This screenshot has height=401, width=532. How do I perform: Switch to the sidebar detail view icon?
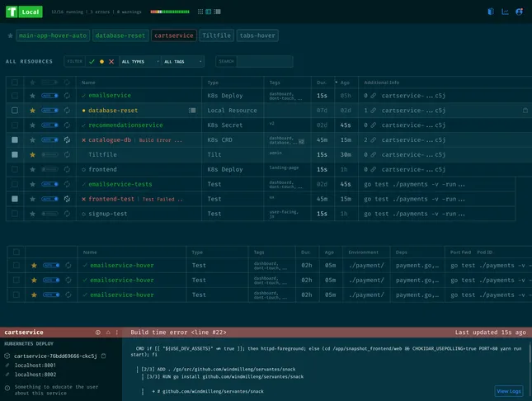point(217,12)
